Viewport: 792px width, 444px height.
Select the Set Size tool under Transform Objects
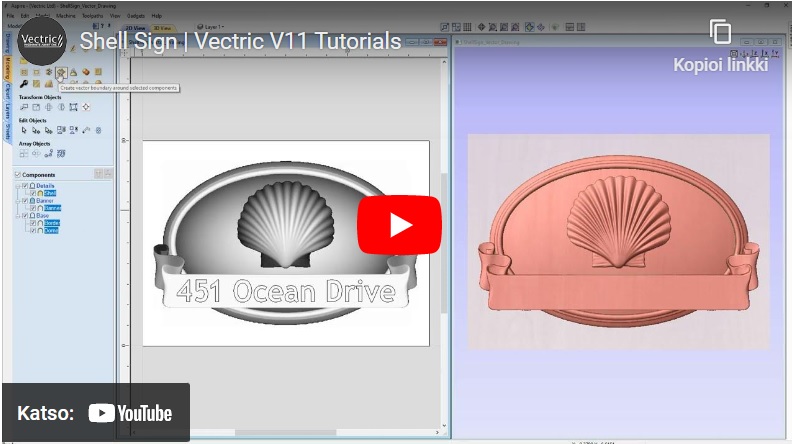point(36,107)
